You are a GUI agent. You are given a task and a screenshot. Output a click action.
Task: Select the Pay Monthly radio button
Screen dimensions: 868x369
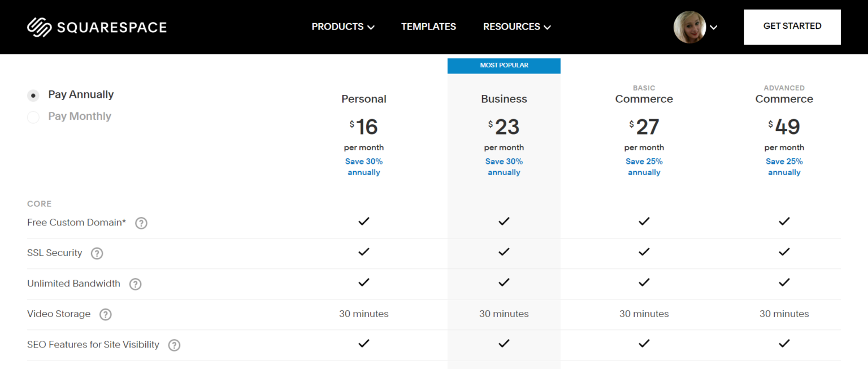click(x=33, y=117)
